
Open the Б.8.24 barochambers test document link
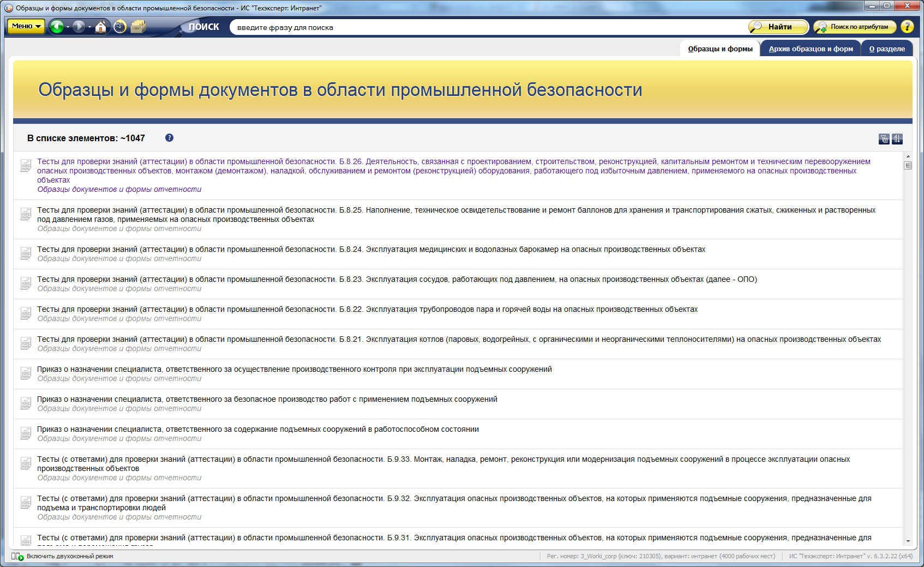click(371, 249)
